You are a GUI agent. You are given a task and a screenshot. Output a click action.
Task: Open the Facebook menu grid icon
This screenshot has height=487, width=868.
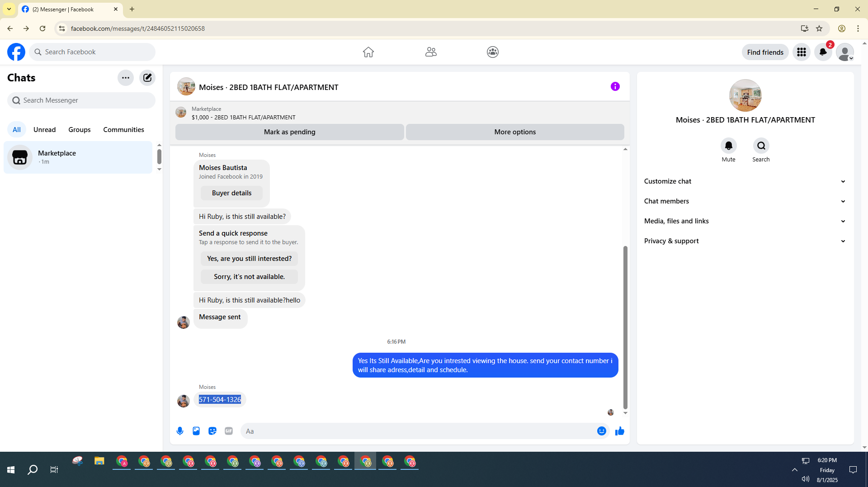802,52
